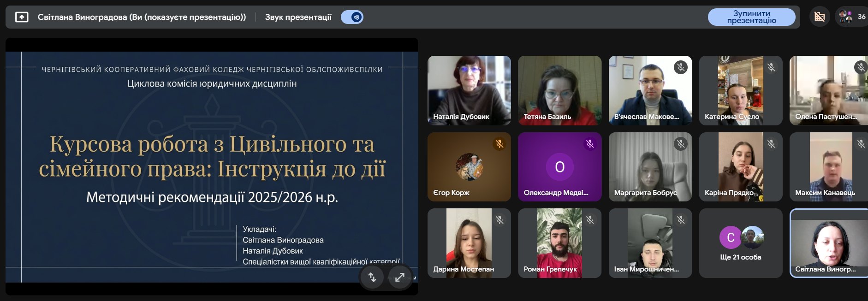Viewport: 868px width, 301px height.
Task: Click muted mic icon on Єгор Корж tile
Action: point(499,144)
